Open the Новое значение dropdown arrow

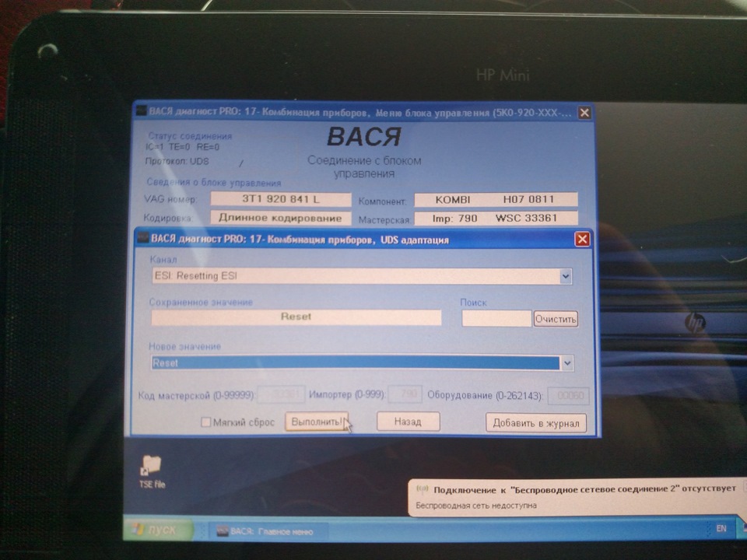click(567, 363)
